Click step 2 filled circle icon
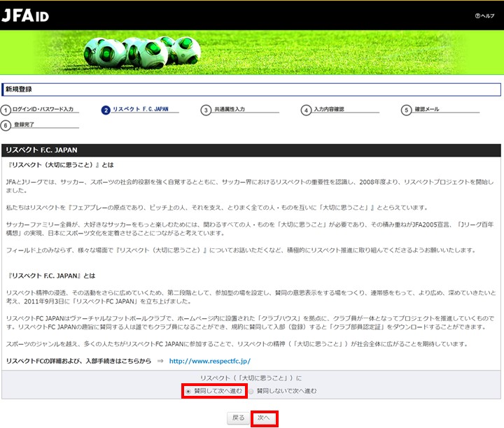This screenshot has width=504, height=428. tap(106, 110)
